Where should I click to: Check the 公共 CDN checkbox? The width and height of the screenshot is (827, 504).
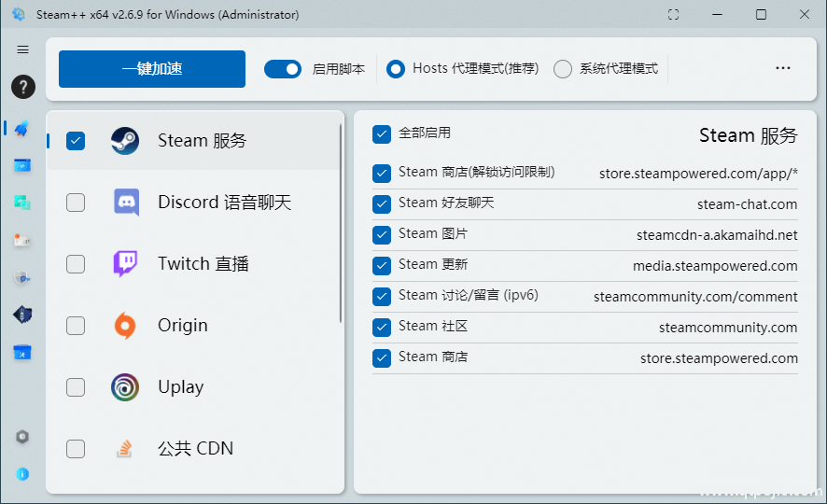(x=76, y=449)
